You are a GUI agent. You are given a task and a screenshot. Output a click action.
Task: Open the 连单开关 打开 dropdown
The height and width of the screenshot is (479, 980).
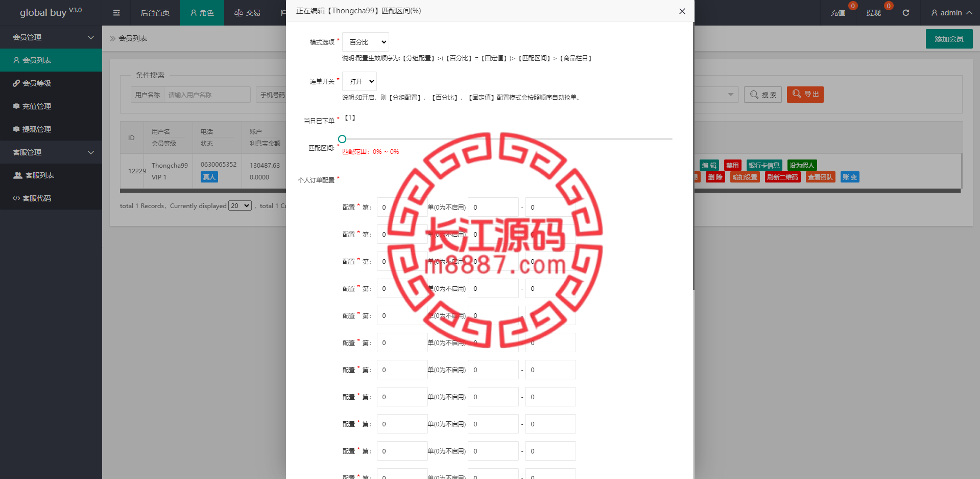360,81
